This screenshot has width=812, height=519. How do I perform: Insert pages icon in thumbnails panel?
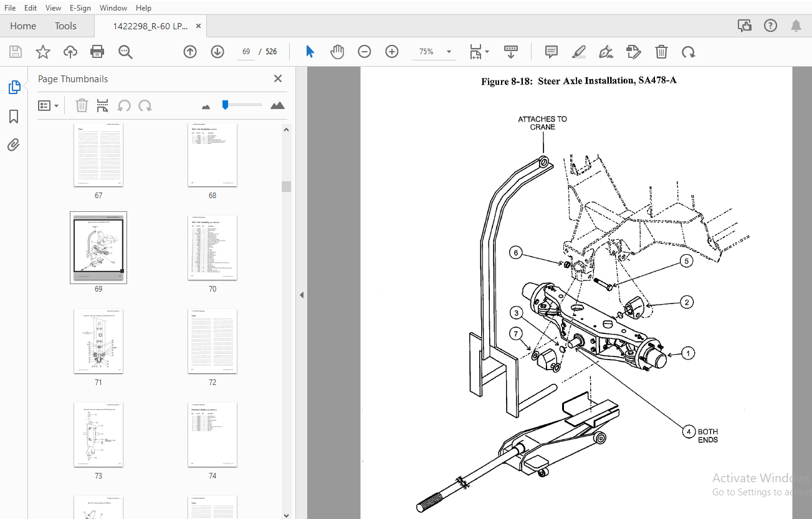coord(103,105)
